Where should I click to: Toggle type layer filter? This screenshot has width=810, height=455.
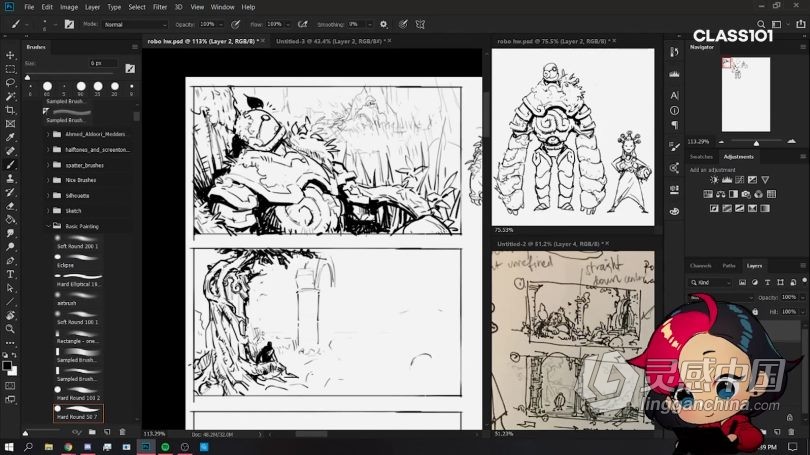tap(768, 283)
